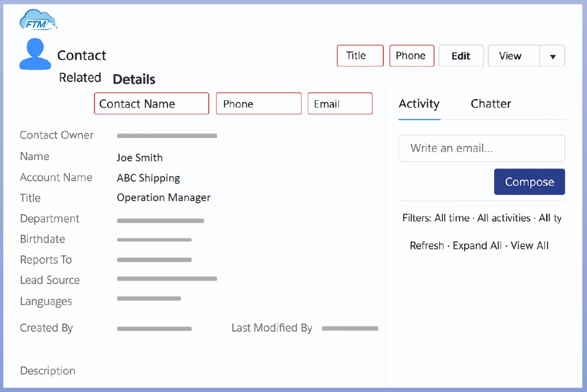Switch to the Related tab

pyautogui.click(x=80, y=78)
